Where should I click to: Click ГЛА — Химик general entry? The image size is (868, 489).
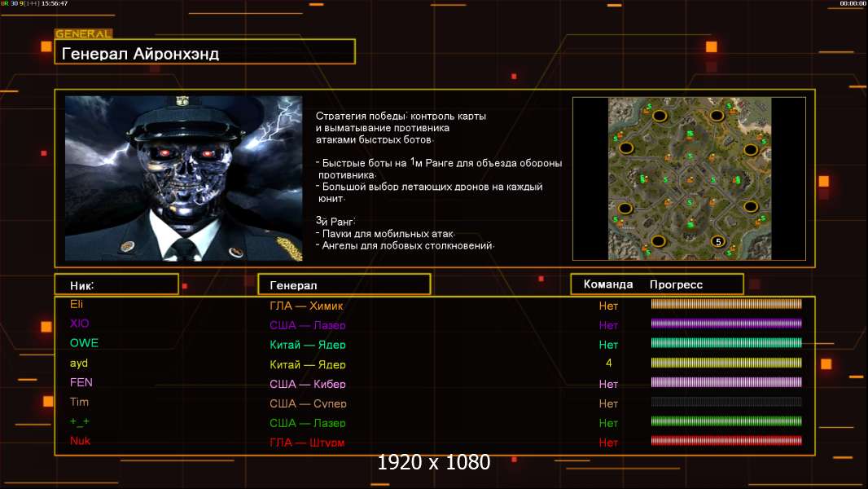[306, 306]
